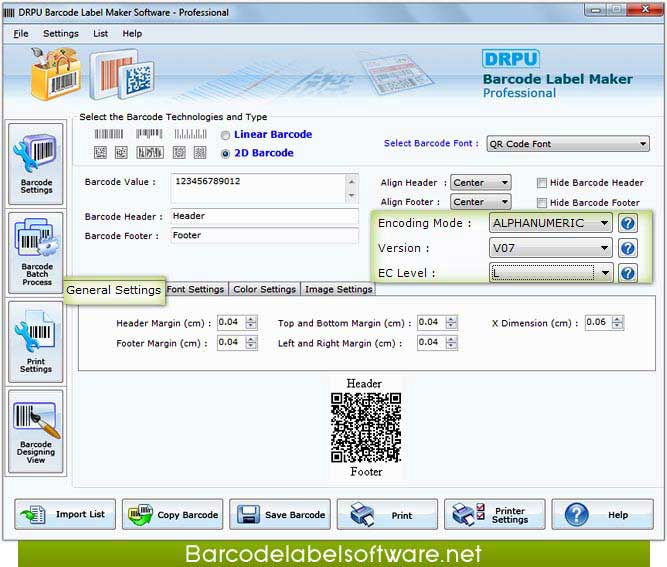Click the Save Barcode button
667x567 pixels.
point(281,514)
